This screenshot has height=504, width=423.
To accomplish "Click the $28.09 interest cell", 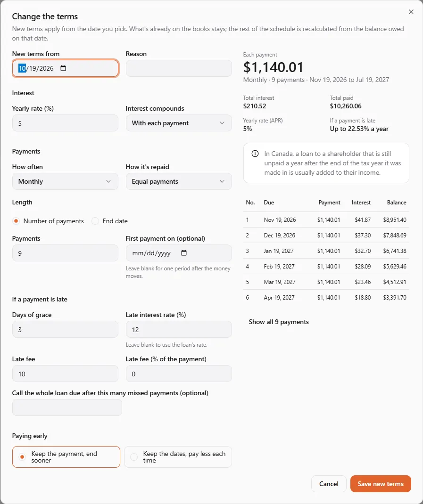I will pyautogui.click(x=363, y=267).
